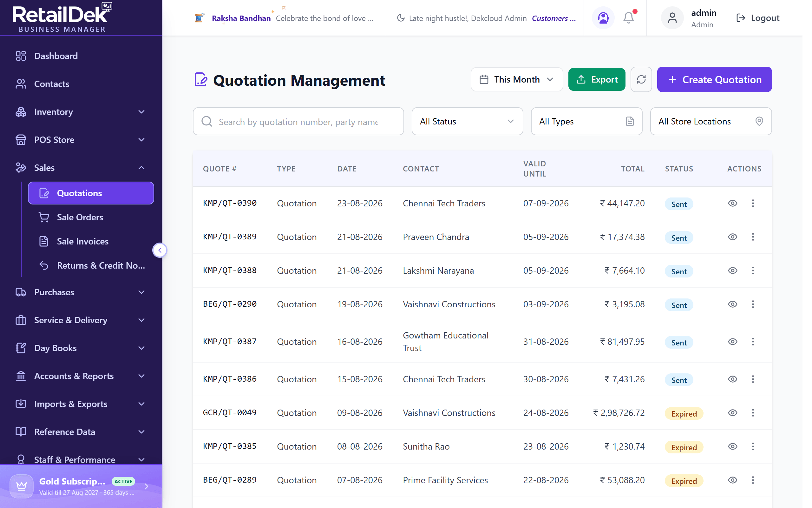Open more actions for KMP/QT-0389

[x=753, y=237]
